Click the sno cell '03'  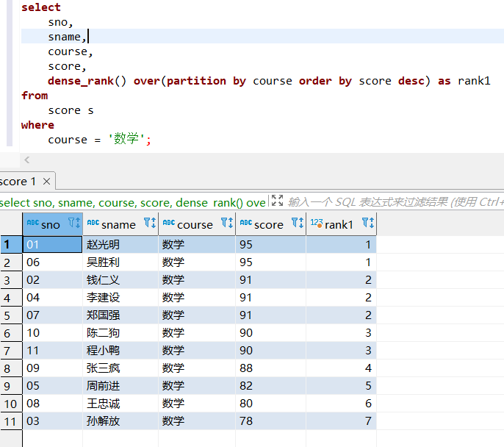(52, 421)
